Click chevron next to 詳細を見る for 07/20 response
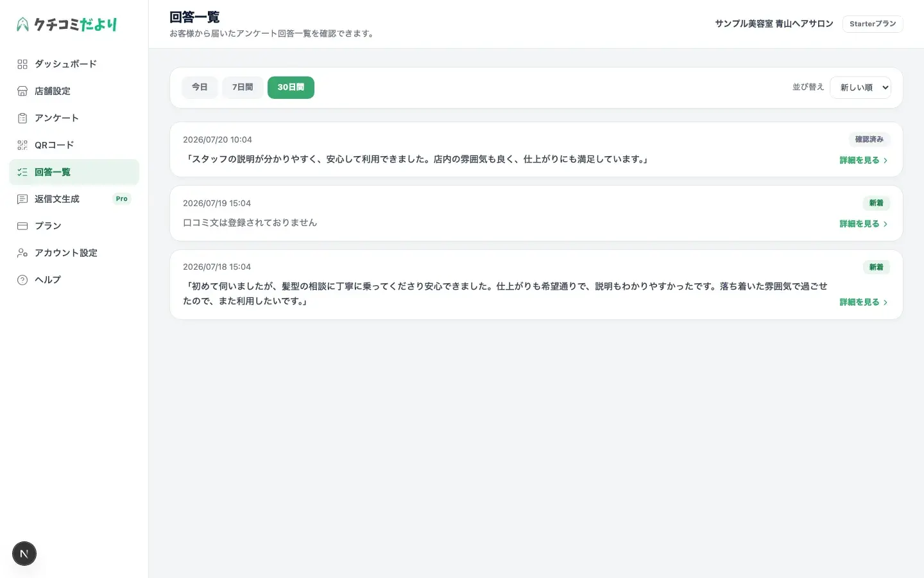The image size is (924, 578). pos(886,161)
